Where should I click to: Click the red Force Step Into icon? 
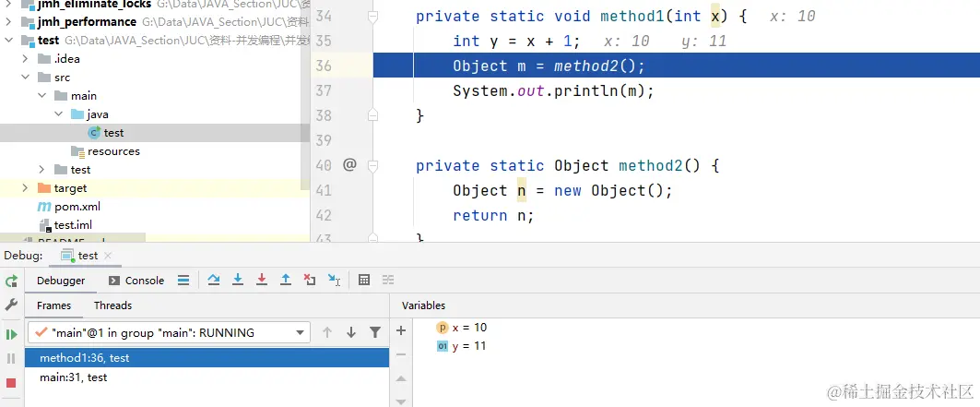click(262, 280)
